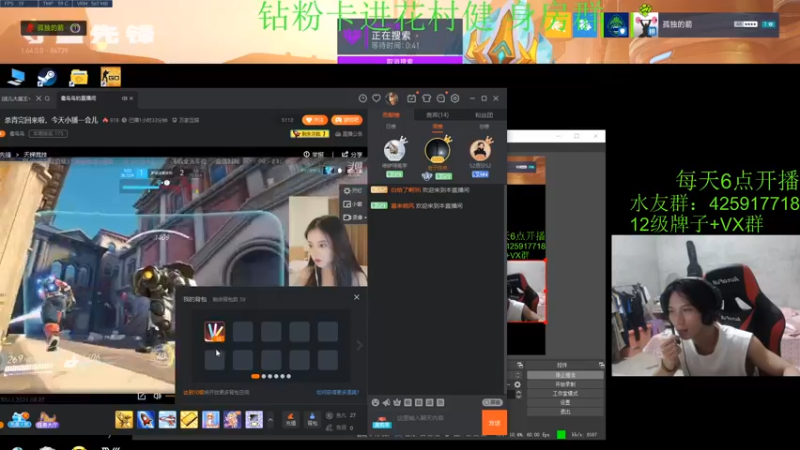Viewport: 800px width, 450px height.
Task: Close the 我的背包 backpack popup
Action: pyautogui.click(x=357, y=297)
